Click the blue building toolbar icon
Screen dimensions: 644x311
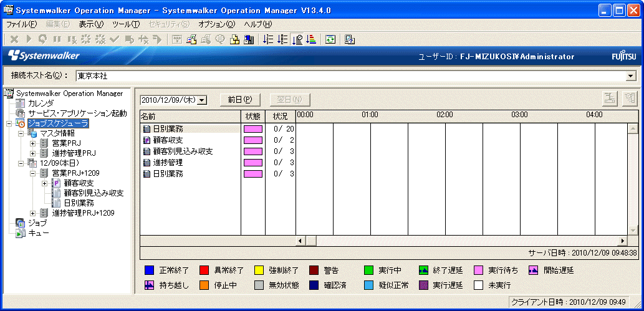[249, 39]
